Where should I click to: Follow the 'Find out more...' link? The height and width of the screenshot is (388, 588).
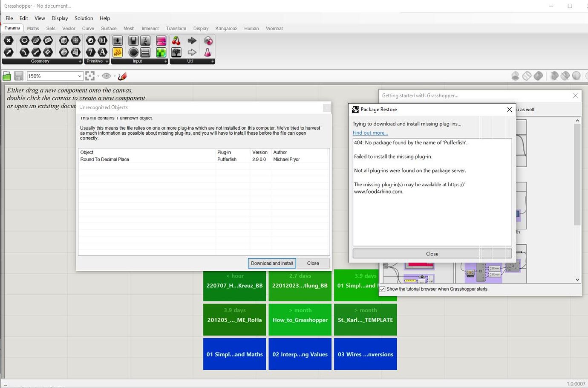click(x=370, y=133)
